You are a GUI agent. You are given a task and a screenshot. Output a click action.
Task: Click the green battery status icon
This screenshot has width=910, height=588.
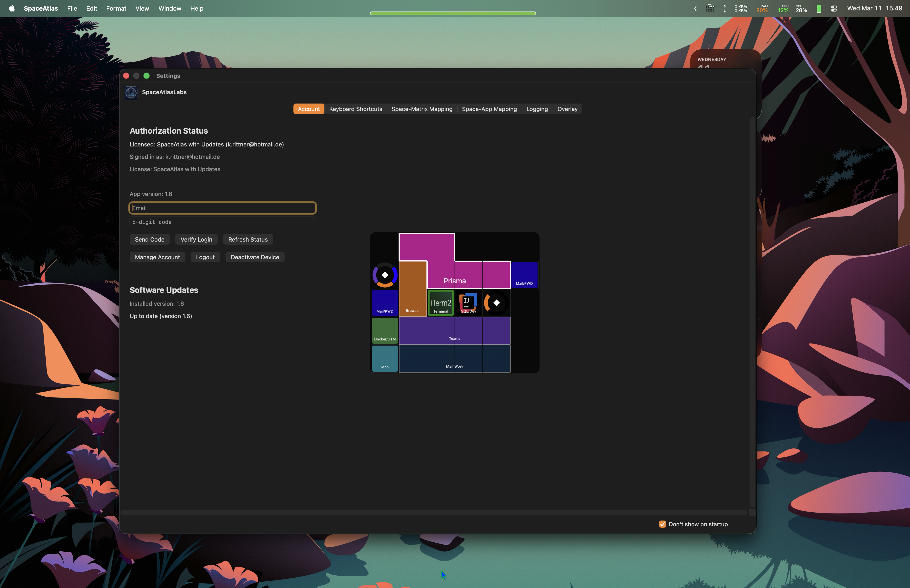818,8
